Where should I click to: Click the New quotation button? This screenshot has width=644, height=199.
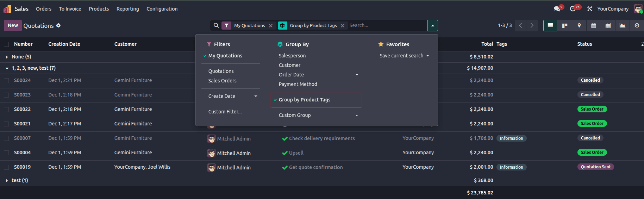click(x=13, y=25)
